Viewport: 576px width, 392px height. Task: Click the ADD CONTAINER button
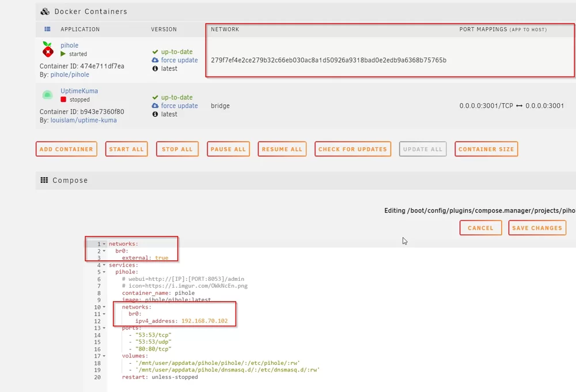[66, 149]
